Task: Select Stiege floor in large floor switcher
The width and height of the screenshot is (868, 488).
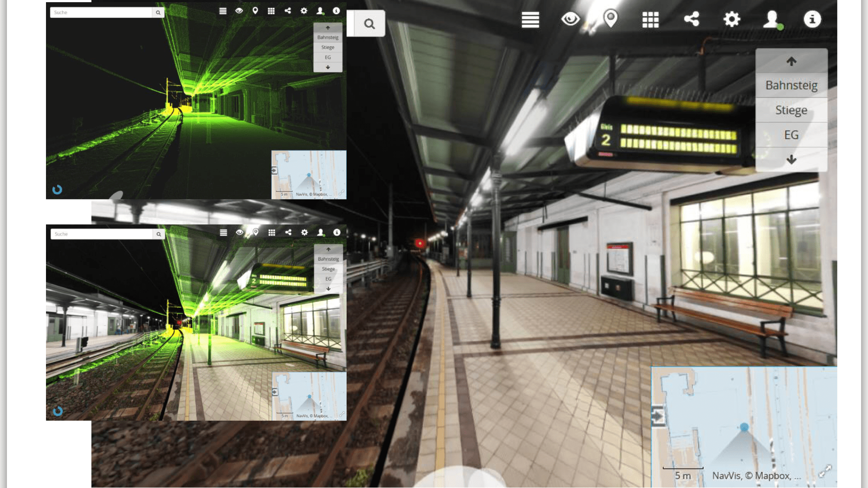Action: [791, 110]
